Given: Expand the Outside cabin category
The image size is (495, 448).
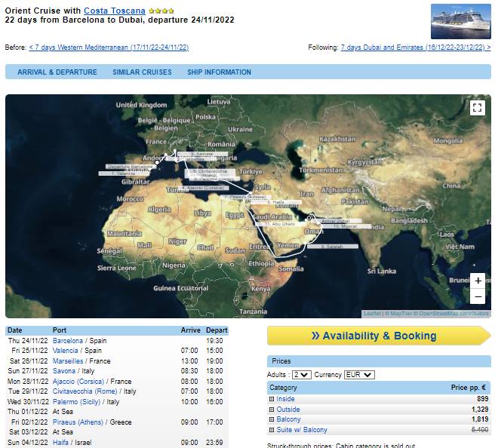Looking at the screenshot, I should 272,410.
